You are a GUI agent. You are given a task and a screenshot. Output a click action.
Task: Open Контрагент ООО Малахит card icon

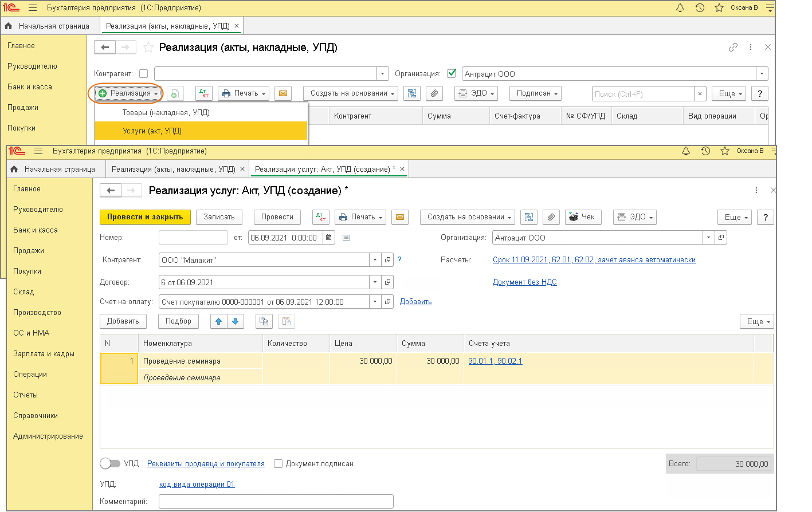(387, 260)
